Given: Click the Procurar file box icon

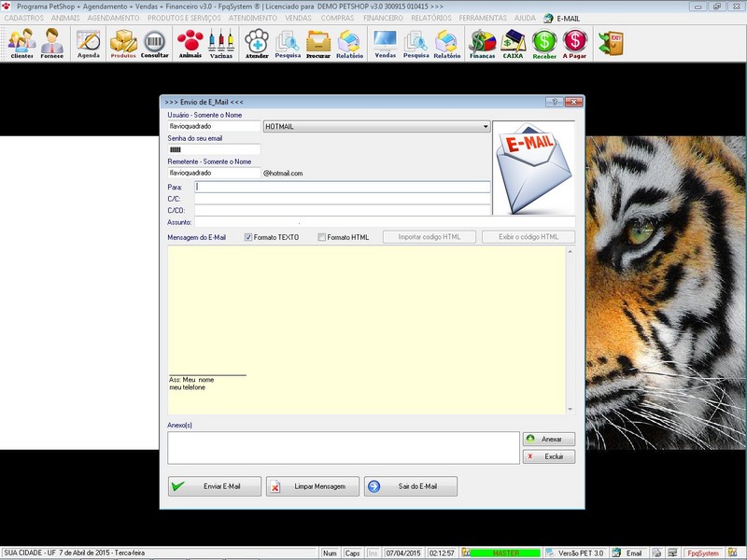Looking at the screenshot, I should tap(318, 43).
